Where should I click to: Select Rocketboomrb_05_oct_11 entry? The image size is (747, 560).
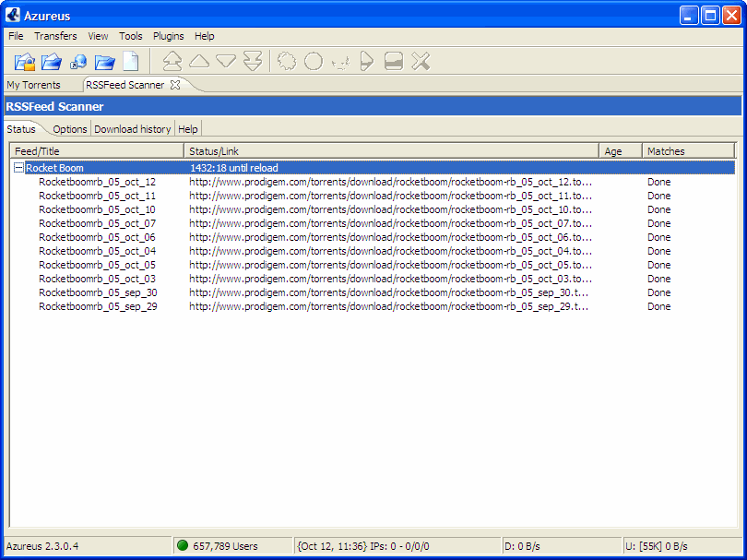coord(97,196)
